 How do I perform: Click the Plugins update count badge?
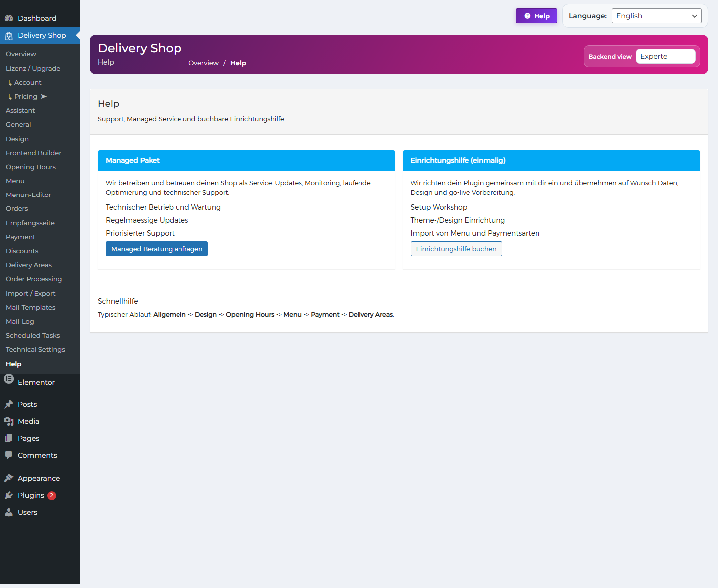tap(52, 495)
